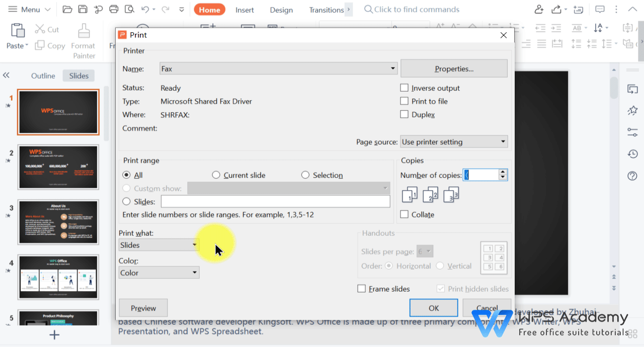The width and height of the screenshot is (644, 347).
Task: Open the history clock icon in right sidebar
Action: (x=632, y=154)
